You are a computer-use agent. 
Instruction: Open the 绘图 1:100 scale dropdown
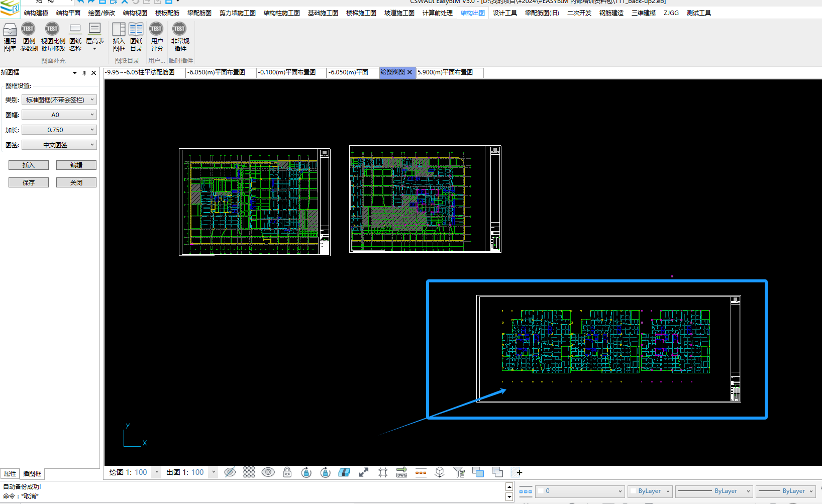(x=157, y=472)
